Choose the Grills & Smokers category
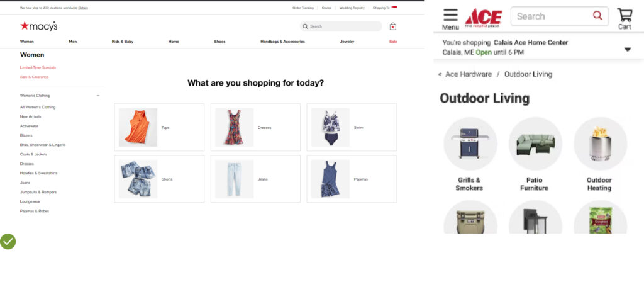644x282 pixels. (x=470, y=155)
